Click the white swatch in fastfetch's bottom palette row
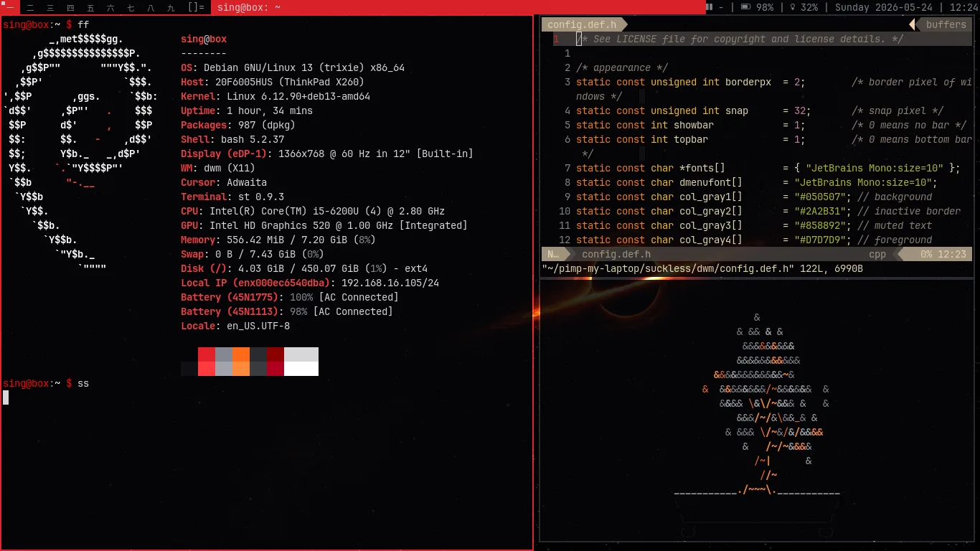 tap(301, 369)
